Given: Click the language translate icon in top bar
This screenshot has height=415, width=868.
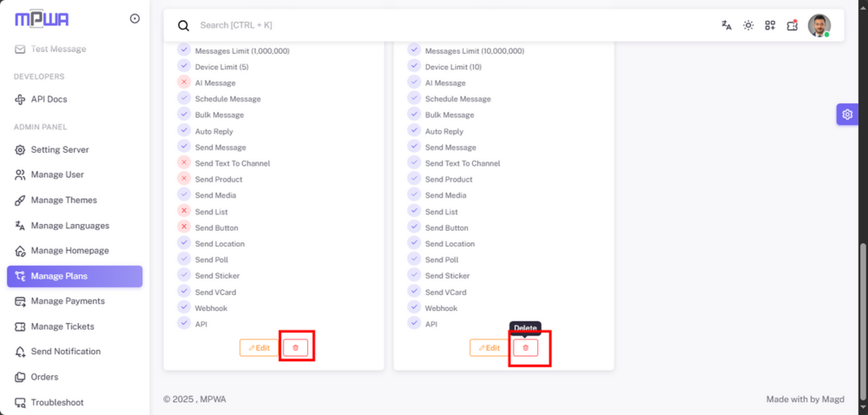Looking at the screenshot, I should tap(727, 25).
